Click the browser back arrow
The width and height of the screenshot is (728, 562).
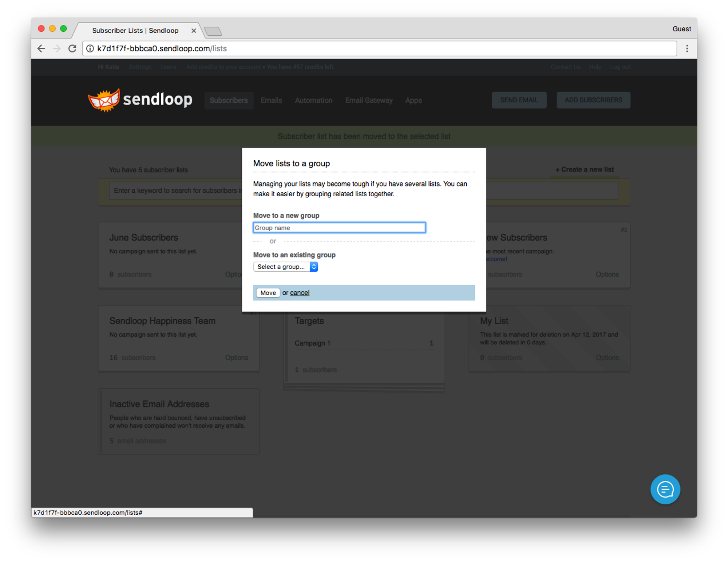pos(41,48)
